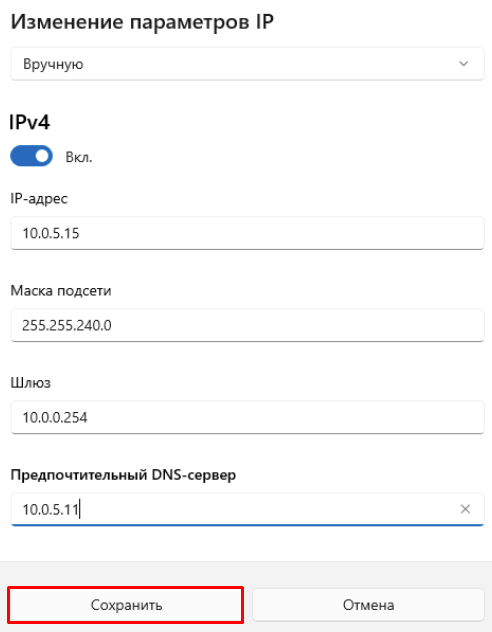Focus the IP-адрес input field
This screenshot has width=492, height=632.
tap(247, 233)
